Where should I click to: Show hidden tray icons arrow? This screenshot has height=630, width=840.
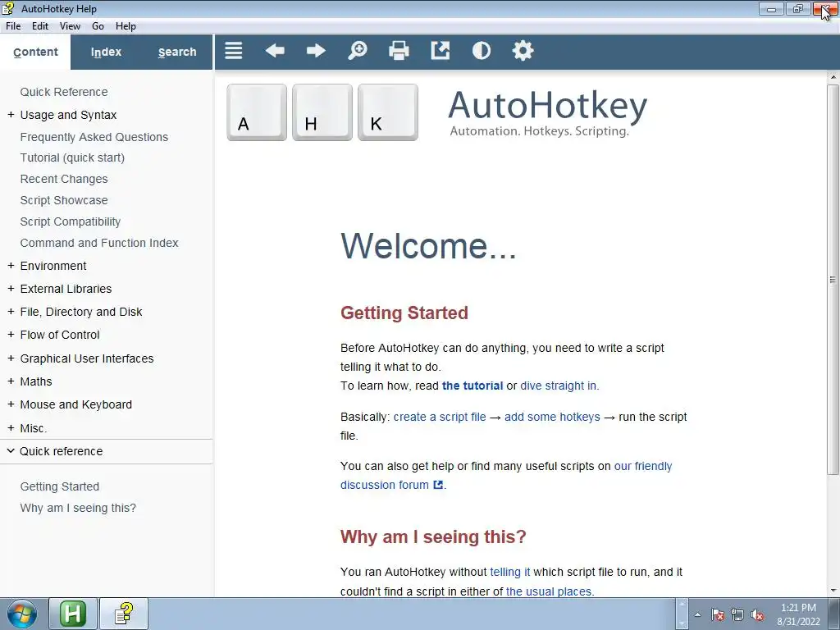[x=697, y=614]
